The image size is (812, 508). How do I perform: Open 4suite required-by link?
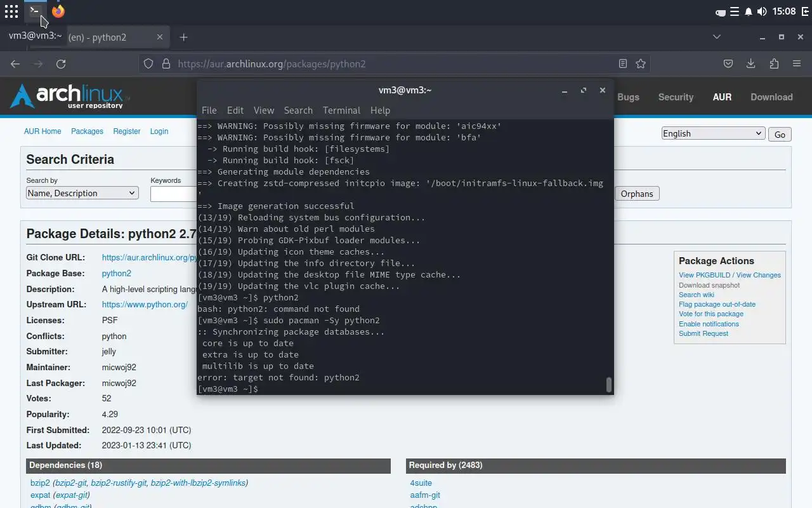point(421,483)
